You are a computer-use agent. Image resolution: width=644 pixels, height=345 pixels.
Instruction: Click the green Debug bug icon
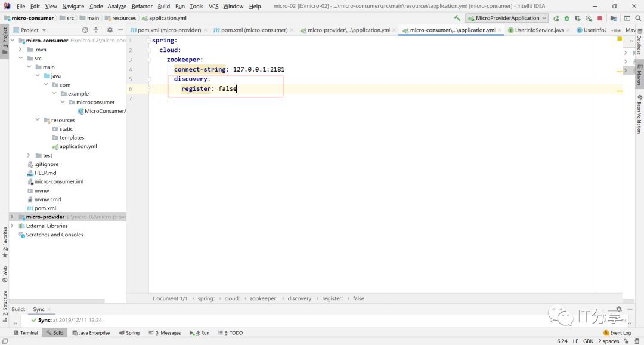tap(567, 18)
